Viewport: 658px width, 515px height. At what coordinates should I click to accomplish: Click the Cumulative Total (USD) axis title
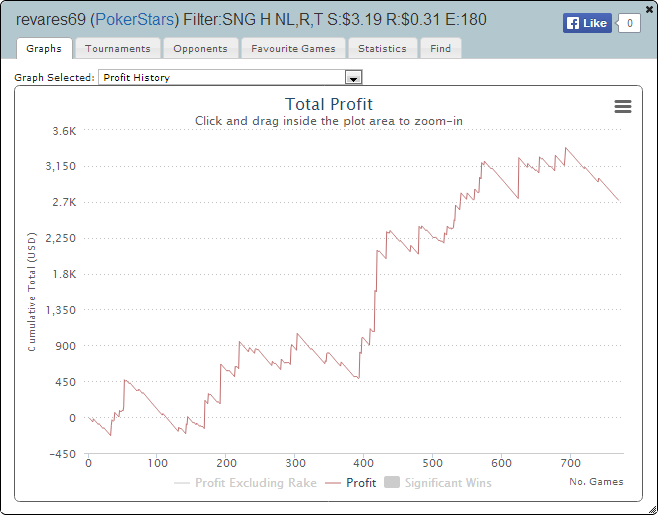pos(32,292)
